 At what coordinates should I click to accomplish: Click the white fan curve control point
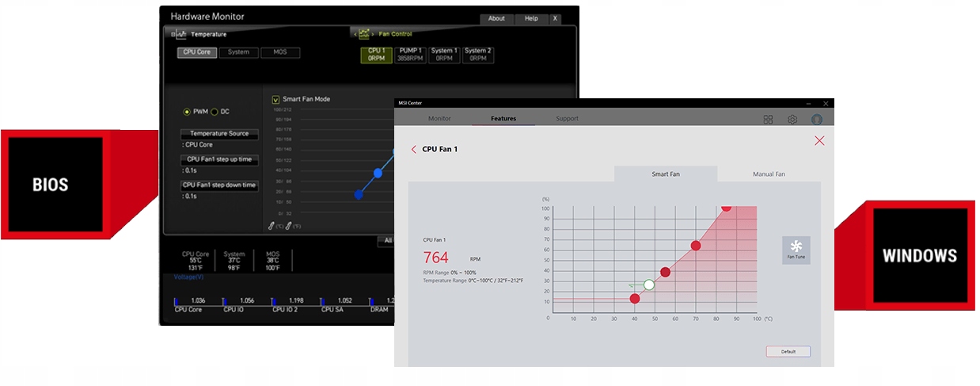click(x=649, y=285)
